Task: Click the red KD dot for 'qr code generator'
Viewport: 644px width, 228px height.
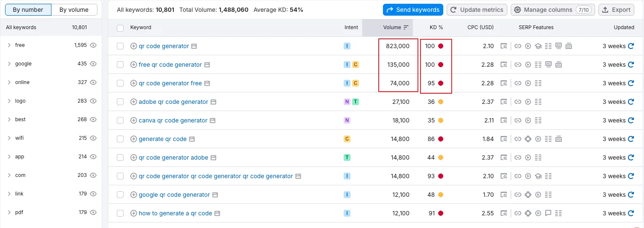Action: point(441,46)
